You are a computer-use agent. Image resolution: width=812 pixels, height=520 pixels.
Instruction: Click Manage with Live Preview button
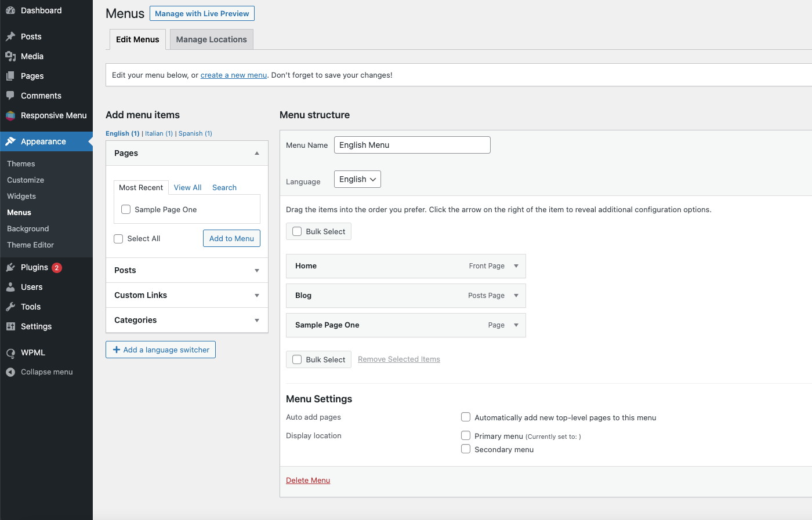(202, 13)
